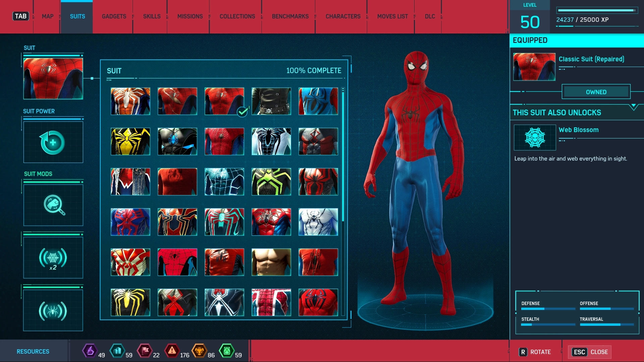The height and width of the screenshot is (362, 644).
Task: Select the spider signal suit mod slot
Action: click(x=53, y=311)
